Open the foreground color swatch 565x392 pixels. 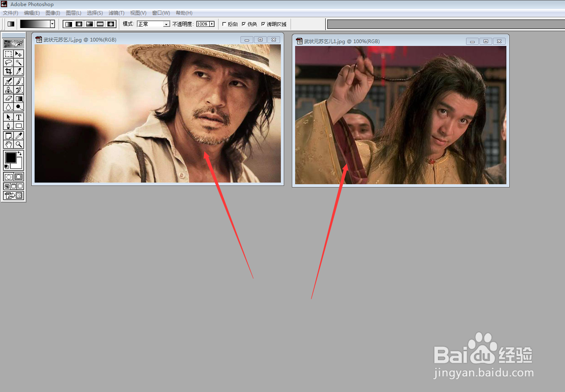pos(11,157)
